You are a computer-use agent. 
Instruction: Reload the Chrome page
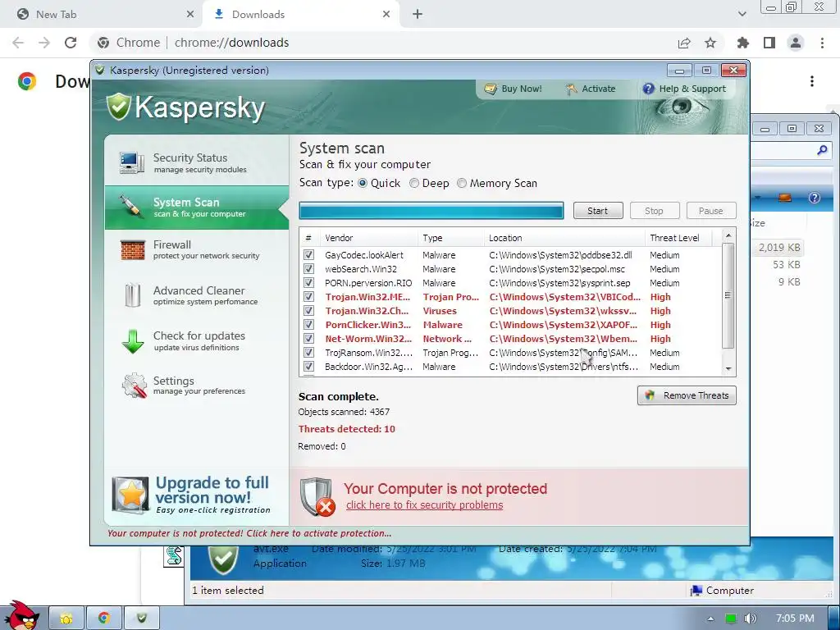pos(71,43)
